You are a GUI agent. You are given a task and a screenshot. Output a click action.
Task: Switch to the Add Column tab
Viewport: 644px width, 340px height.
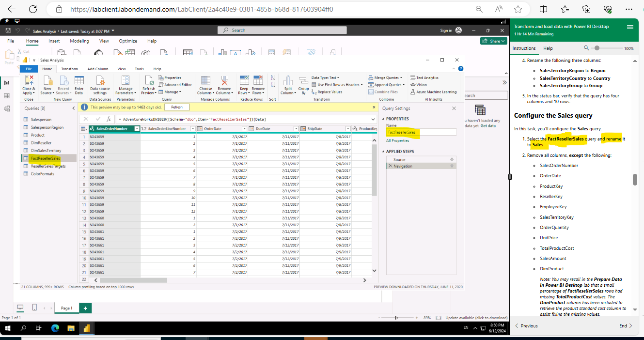tap(98, 69)
